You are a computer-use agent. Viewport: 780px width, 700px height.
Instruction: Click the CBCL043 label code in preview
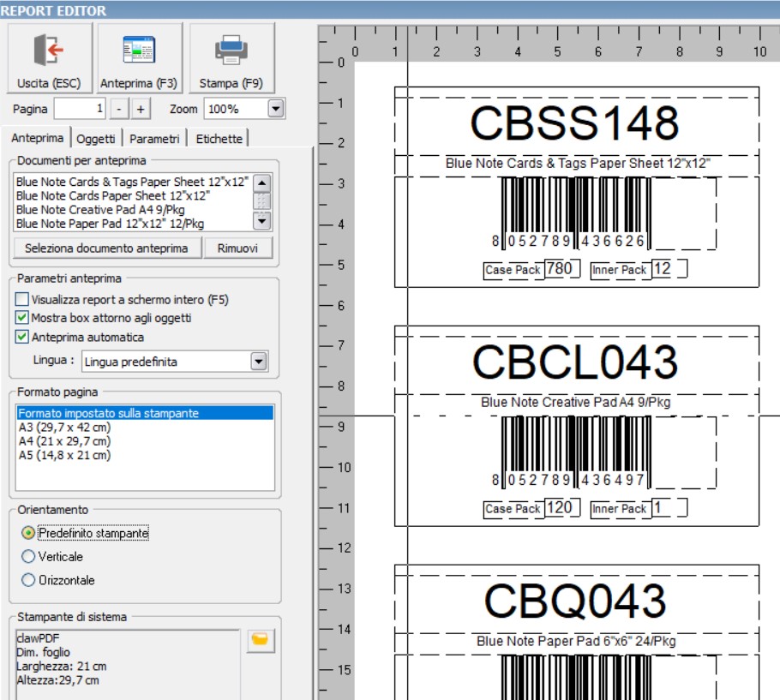tap(574, 362)
